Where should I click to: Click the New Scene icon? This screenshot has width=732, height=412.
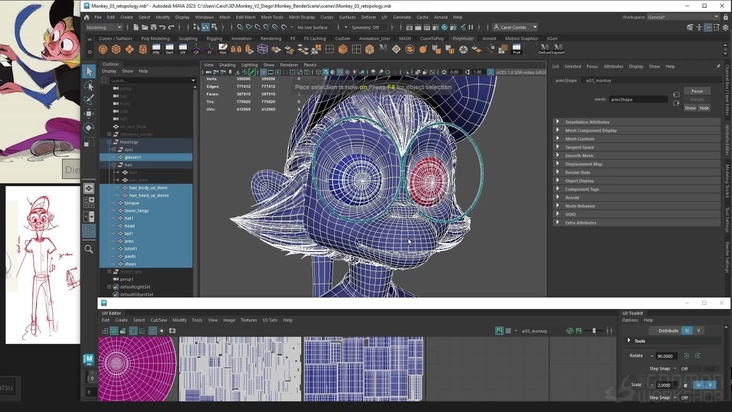[x=136, y=28]
